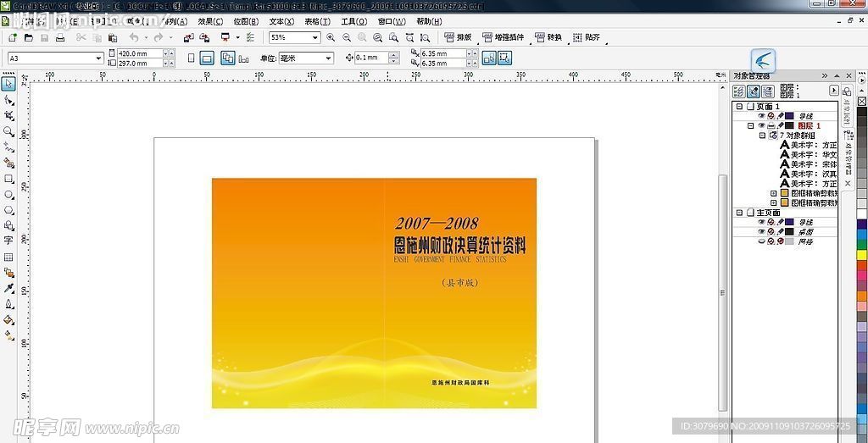Click the 转换 toolbar button
The width and height of the screenshot is (868, 443).
(x=548, y=37)
